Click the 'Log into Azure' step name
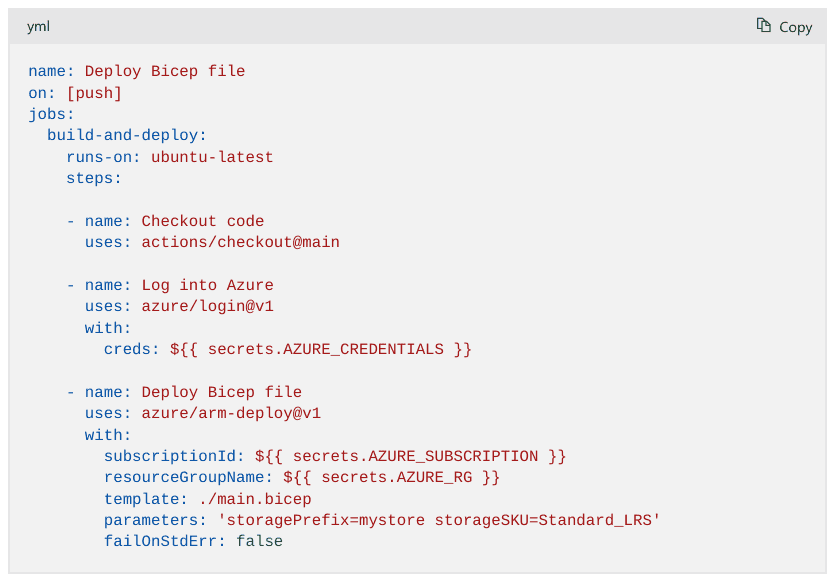Screen dimensions: 836x584 [207, 285]
